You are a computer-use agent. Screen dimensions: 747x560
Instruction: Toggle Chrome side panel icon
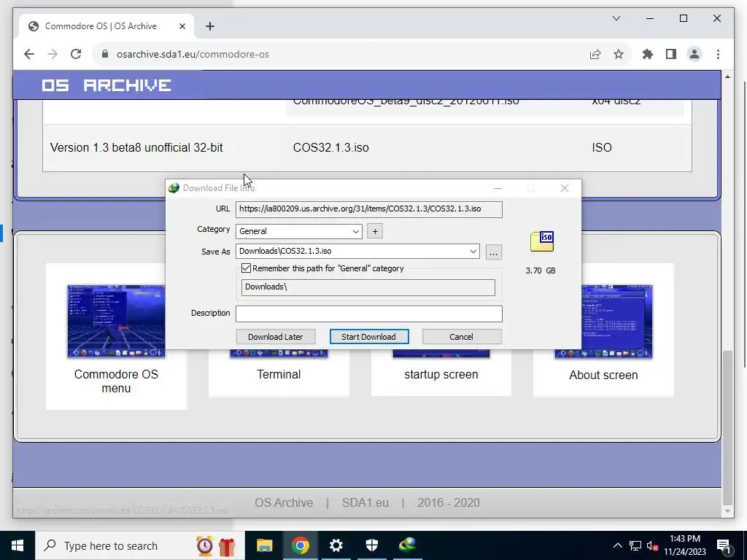[671, 54]
